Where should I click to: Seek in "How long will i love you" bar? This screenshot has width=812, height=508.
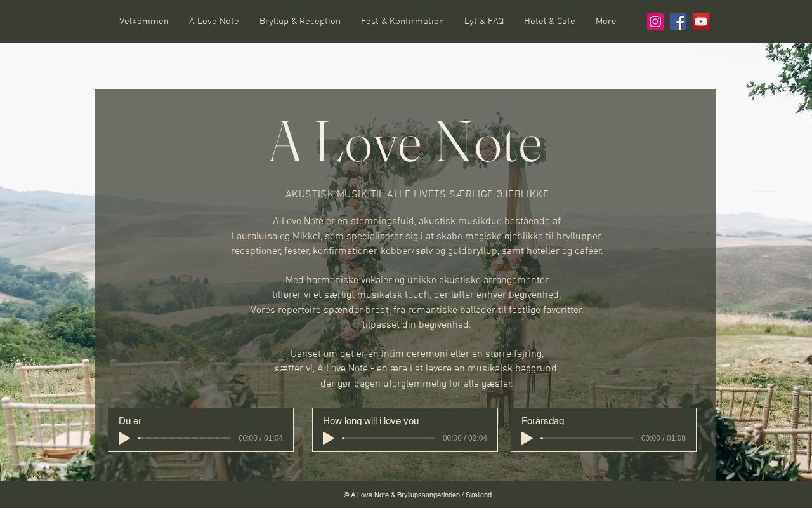pos(389,438)
